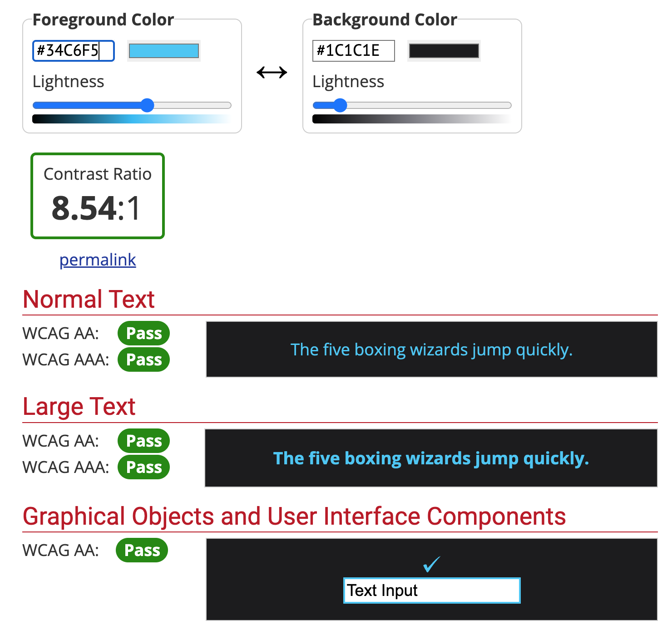This screenshot has height=630, width=672.
Task: Click the background lightness slider handle
Action: [340, 105]
